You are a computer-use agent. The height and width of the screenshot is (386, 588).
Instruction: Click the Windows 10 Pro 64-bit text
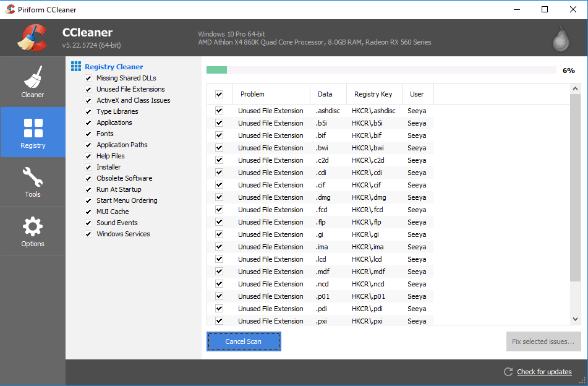tap(232, 34)
